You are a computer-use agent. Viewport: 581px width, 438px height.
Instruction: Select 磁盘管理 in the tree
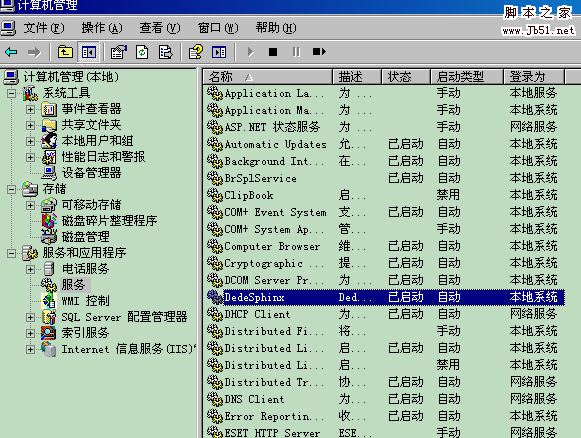[x=85, y=237]
